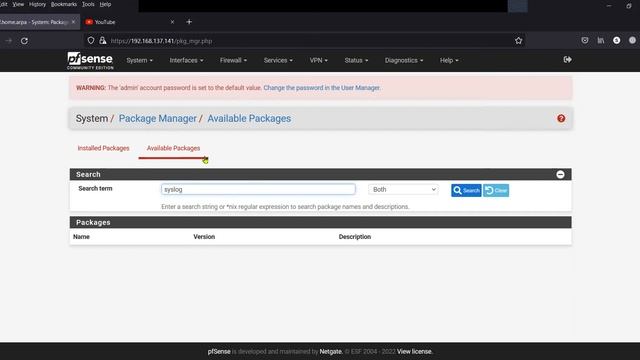Click the shield tracking protection icon
This screenshot has width=640, height=360.
tap(91, 40)
